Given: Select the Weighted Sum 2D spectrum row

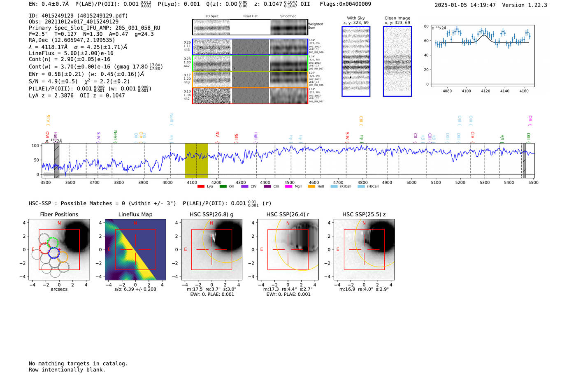Looking at the screenshot, I should click(x=250, y=27).
